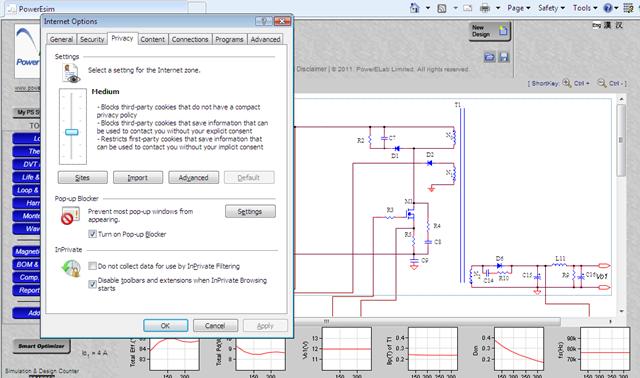Click the Advanced button under privacy settings

193,178
